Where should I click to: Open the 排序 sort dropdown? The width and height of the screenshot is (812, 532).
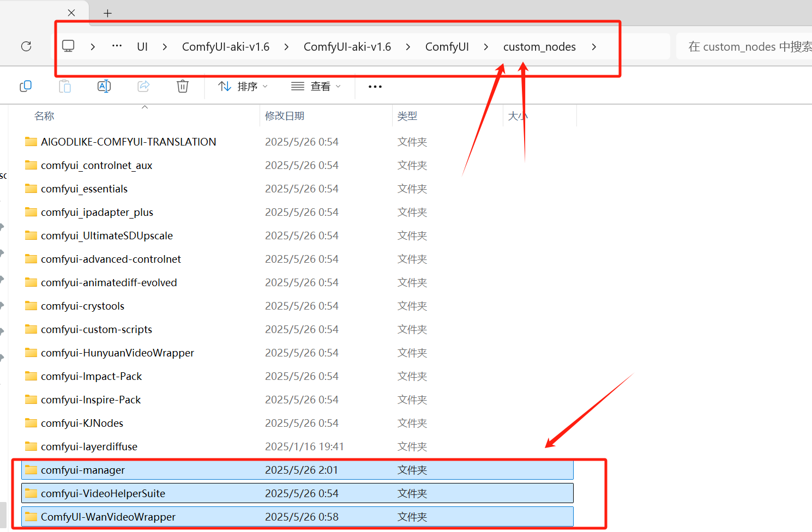(243, 86)
